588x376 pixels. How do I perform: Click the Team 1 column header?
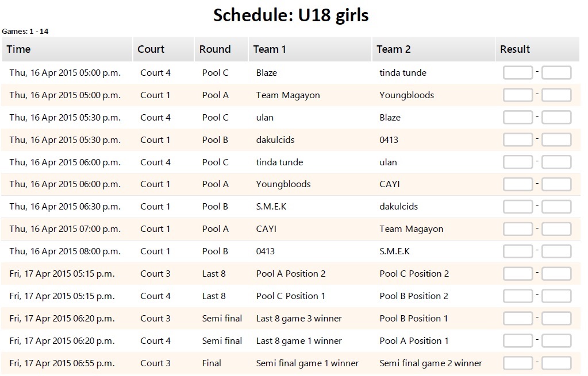(x=270, y=49)
